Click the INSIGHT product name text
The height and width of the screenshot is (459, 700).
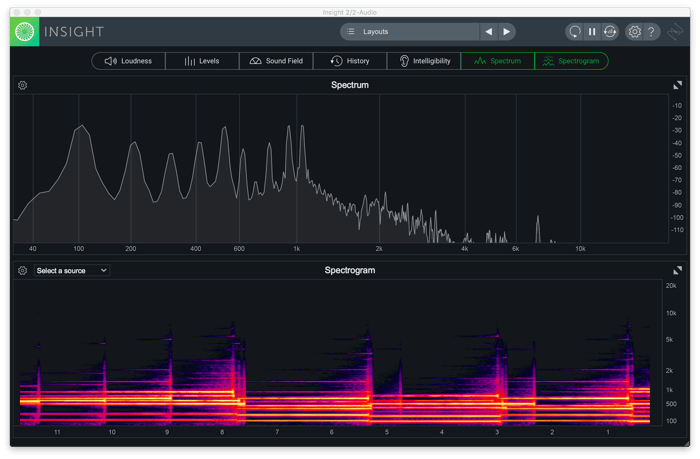tap(74, 32)
